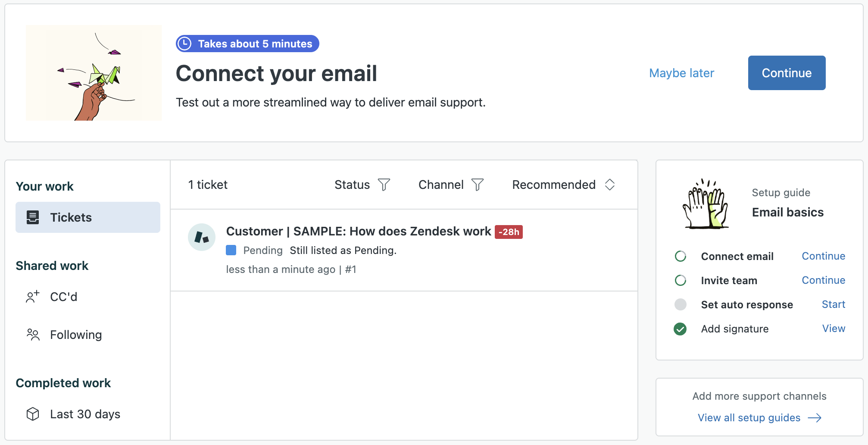Click the customer avatar on sample ticket

point(202,237)
